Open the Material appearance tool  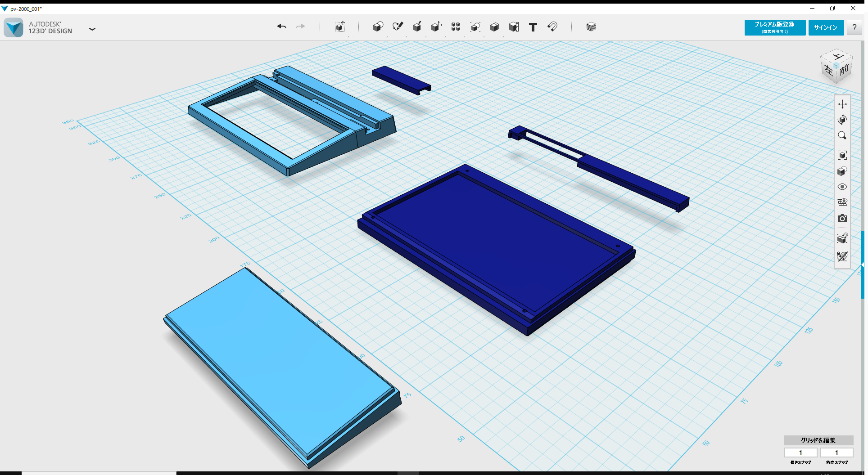click(x=591, y=27)
